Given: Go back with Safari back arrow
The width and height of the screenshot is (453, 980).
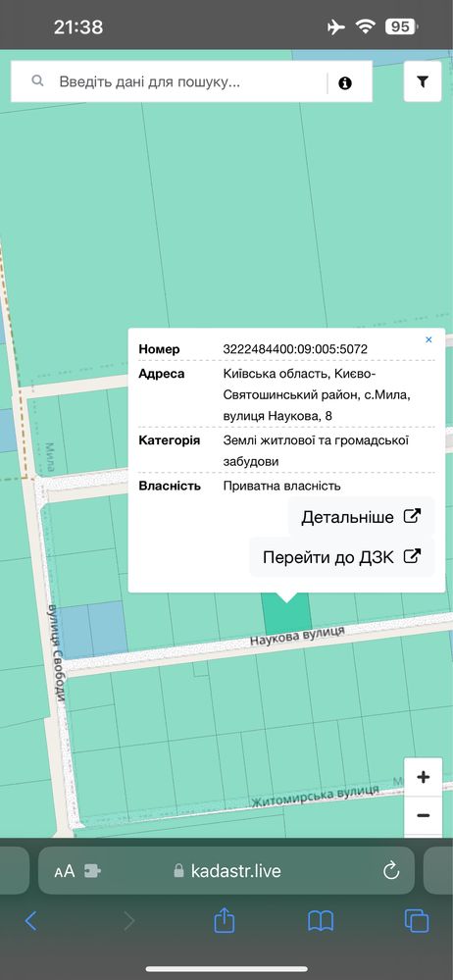Looking at the screenshot, I should pyautogui.click(x=30, y=920).
